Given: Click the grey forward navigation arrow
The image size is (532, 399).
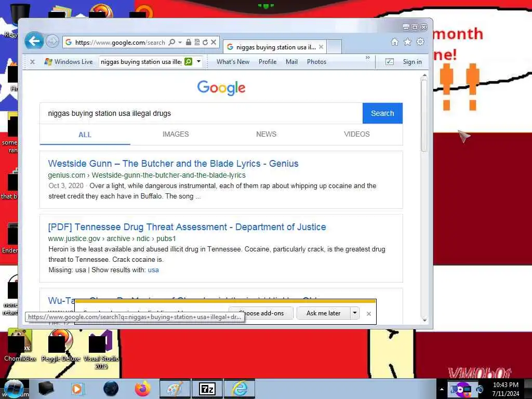Looking at the screenshot, I should coord(52,42).
